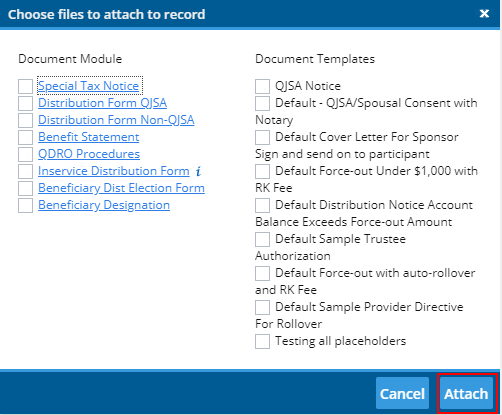The width and height of the screenshot is (502, 415).
Task: Tick the Distribution Form QJSA checkbox
Action: coord(25,103)
